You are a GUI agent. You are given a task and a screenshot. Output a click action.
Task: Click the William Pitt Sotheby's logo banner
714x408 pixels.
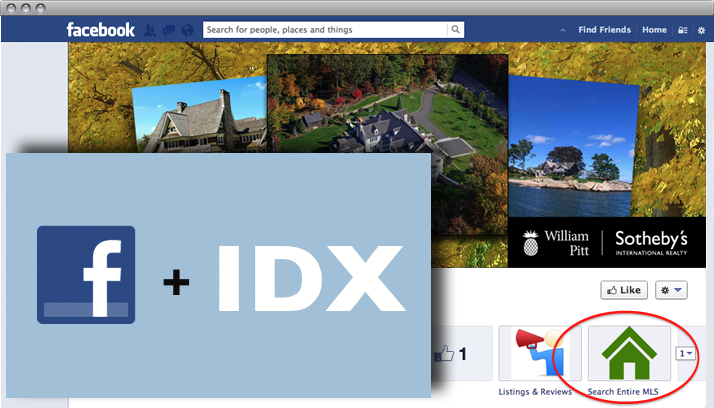point(607,242)
